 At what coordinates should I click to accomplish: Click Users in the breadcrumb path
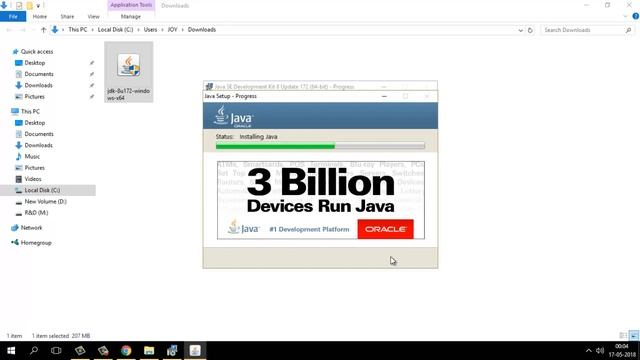(x=150, y=30)
